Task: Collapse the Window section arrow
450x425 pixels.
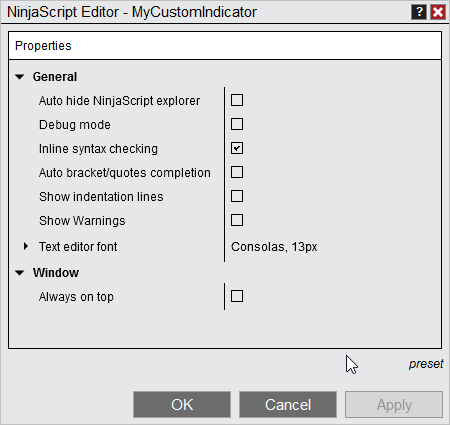Action: click(x=20, y=273)
